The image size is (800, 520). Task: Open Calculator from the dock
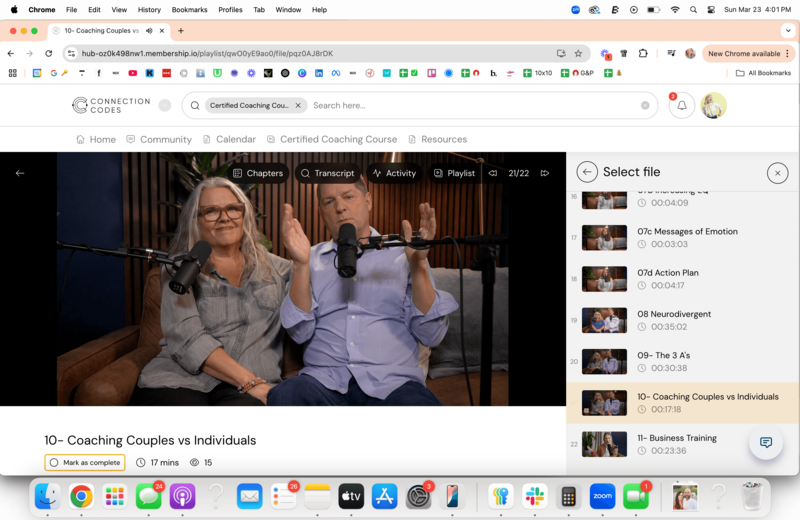568,496
